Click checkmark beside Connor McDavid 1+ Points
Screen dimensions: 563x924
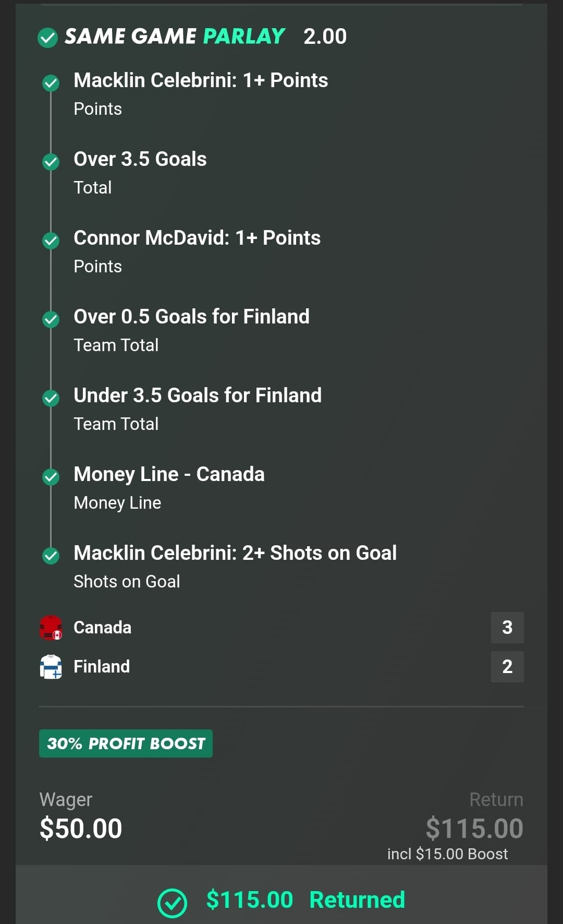[51, 241]
